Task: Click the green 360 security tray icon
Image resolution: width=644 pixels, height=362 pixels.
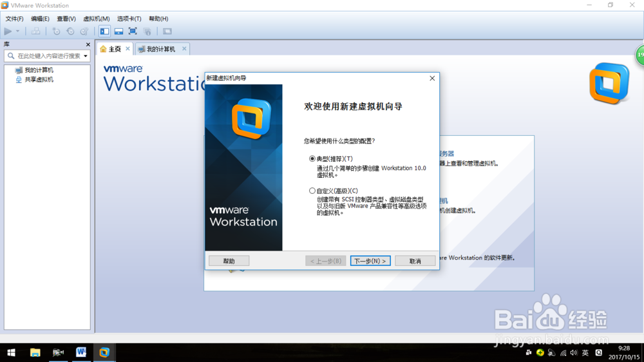Action: coord(540,352)
